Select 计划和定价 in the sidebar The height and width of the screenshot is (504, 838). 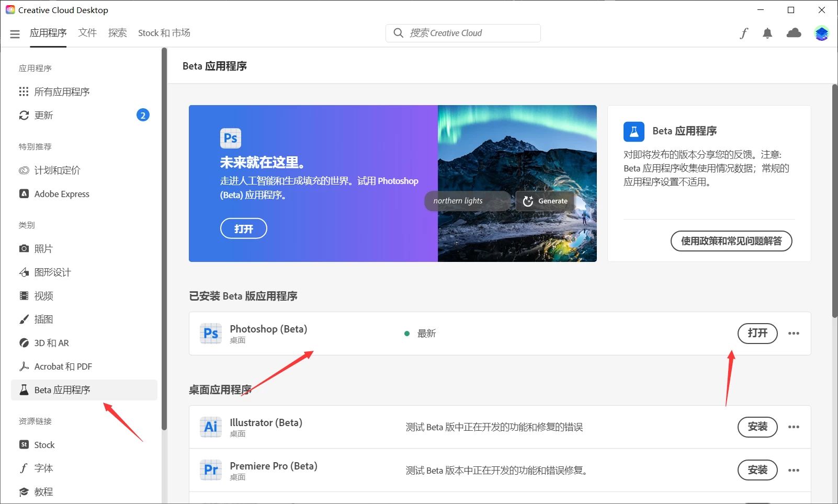pyautogui.click(x=84, y=170)
